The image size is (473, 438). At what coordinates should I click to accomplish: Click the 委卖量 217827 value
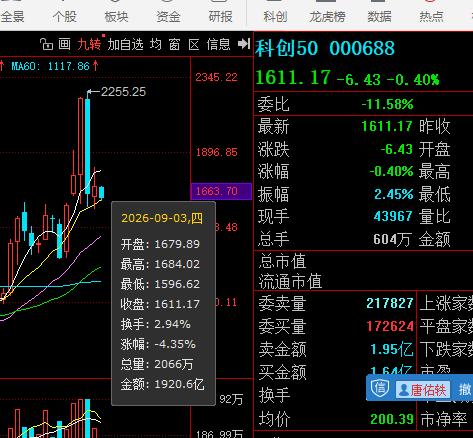pyautogui.click(x=390, y=303)
